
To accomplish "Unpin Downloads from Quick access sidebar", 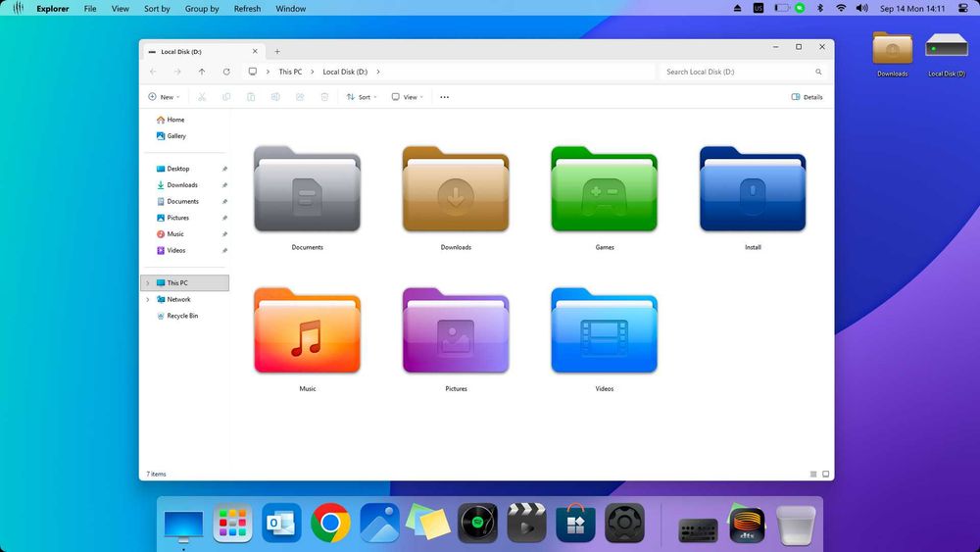I will (224, 185).
